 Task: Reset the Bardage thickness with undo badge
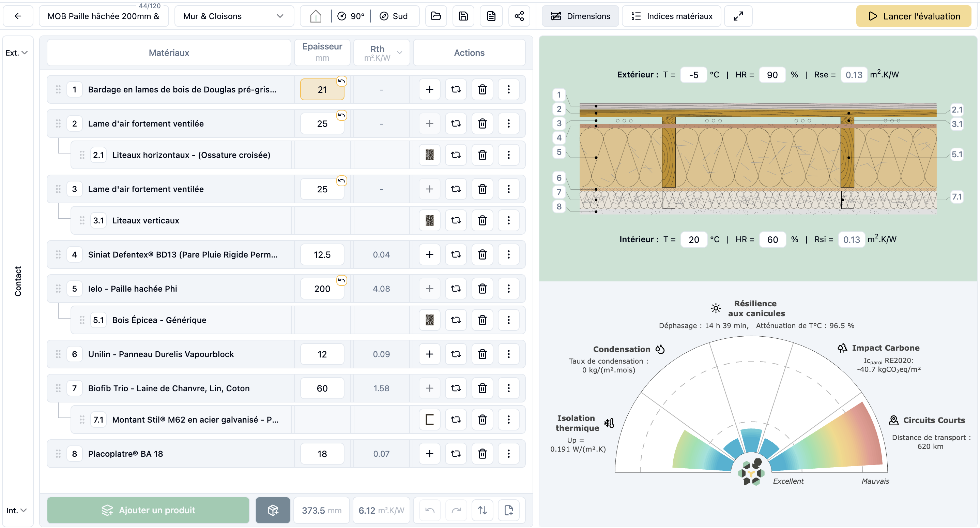(x=341, y=81)
